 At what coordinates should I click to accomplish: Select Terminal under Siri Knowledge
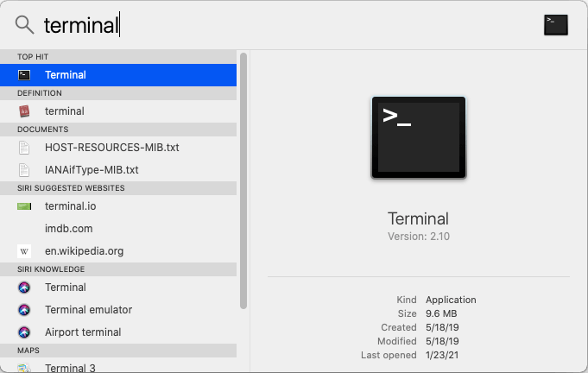(x=66, y=288)
